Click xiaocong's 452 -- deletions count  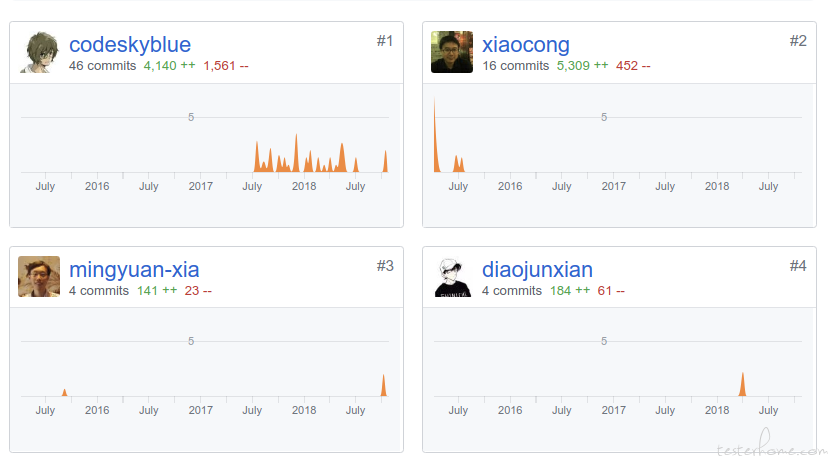(x=633, y=66)
